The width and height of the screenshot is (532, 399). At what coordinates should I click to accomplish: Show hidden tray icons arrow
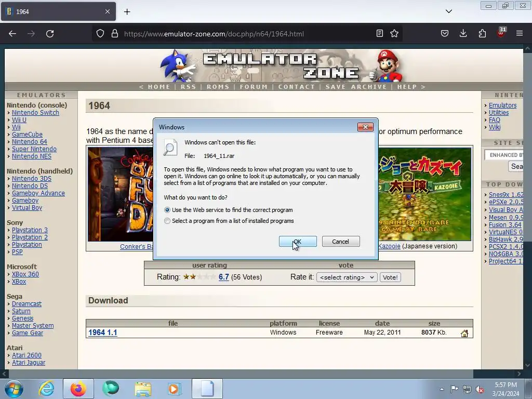click(442, 389)
